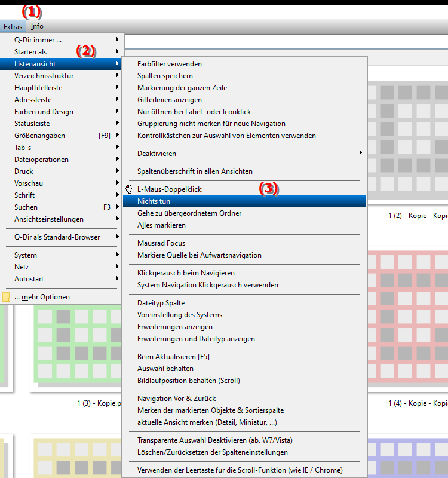The height and width of the screenshot is (478, 448).
Task: Select 'Erweiterungen und Dateityp anzeigen'
Action: tap(244, 339)
